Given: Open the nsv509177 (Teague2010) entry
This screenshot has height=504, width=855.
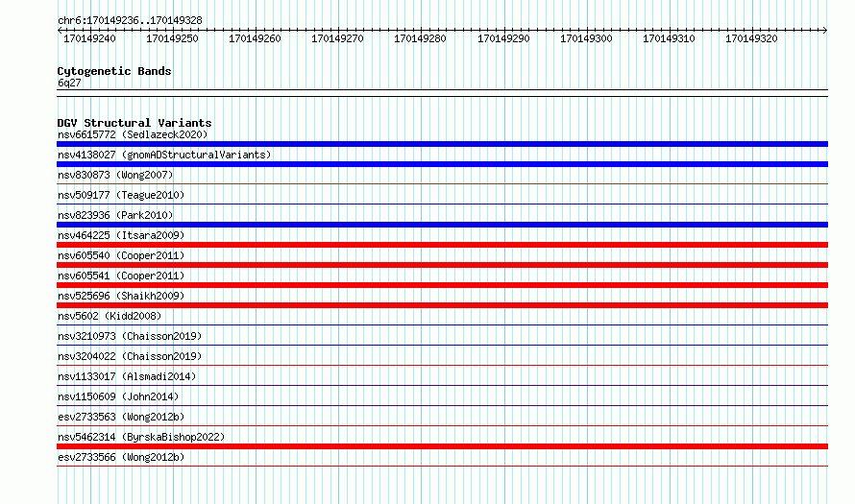Looking at the screenshot, I should coord(121,195).
